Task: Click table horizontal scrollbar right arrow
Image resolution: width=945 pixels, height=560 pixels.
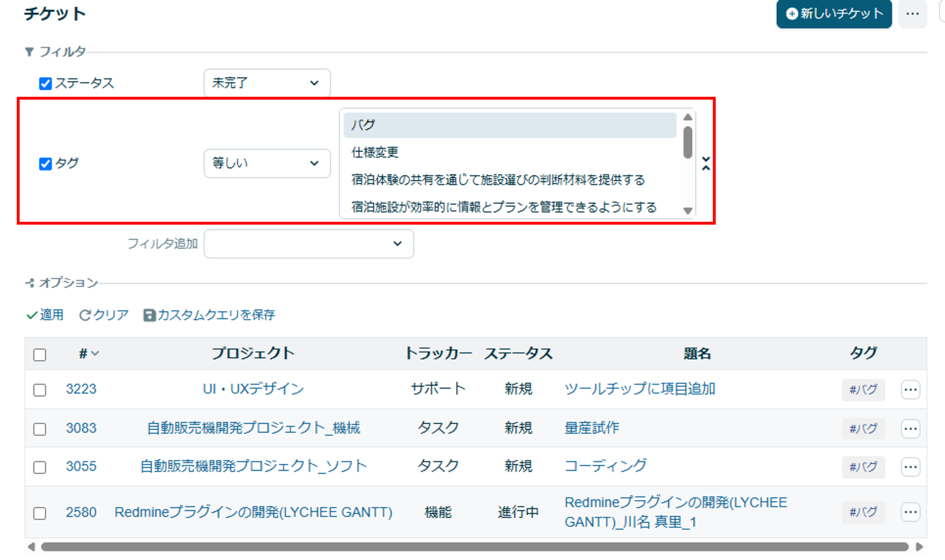Action: pos(919,547)
